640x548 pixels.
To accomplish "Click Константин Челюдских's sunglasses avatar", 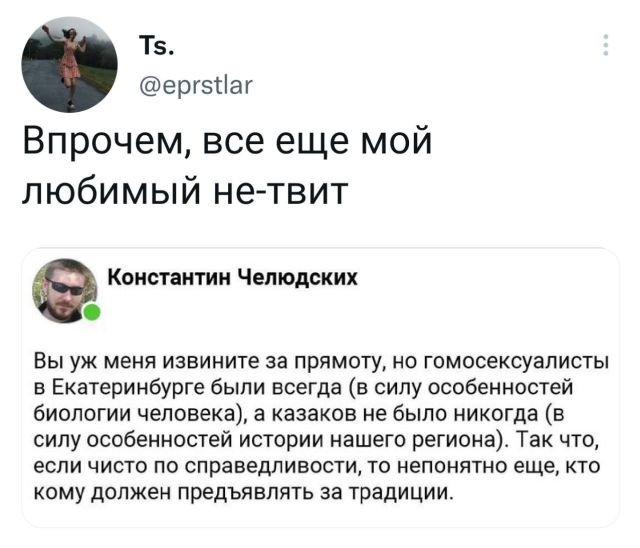I will pyautogui.click(x=68, y=290).
